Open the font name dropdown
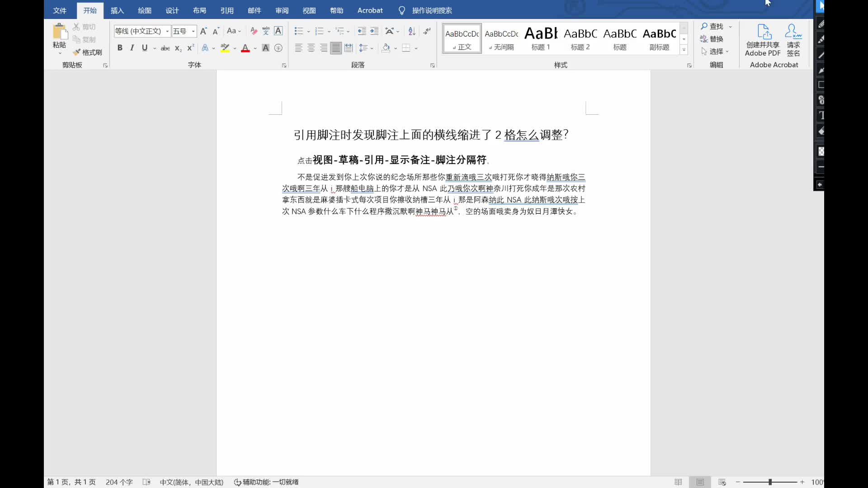Image resolution: width=868 pixels, height=488 pixels. click(167, 31)
